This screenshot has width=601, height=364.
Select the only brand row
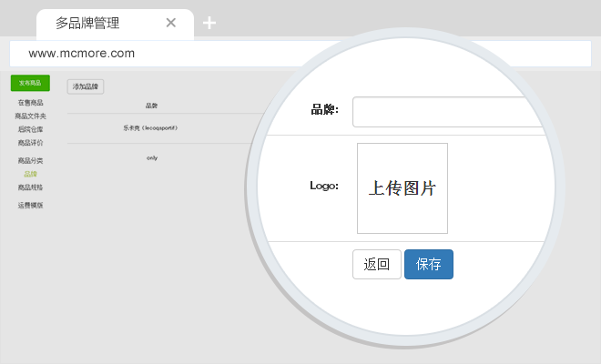(x=152, y=158)
